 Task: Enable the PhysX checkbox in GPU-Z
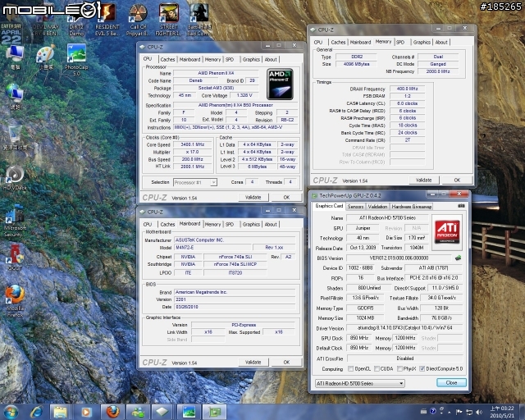[x=399, y=369]
